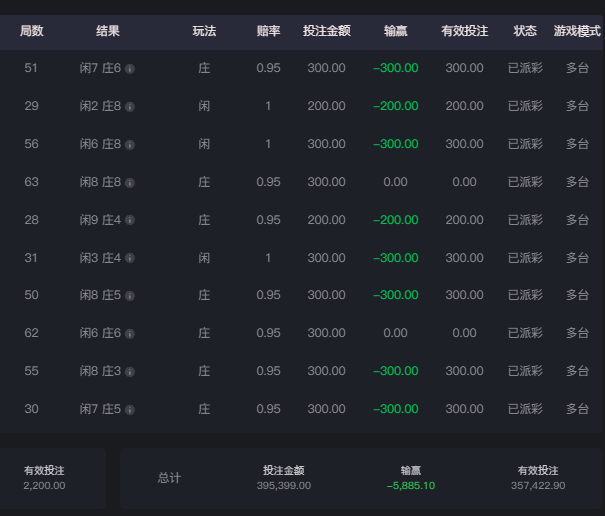
Task: Click the 局数 column header
Action: point(32,31)
